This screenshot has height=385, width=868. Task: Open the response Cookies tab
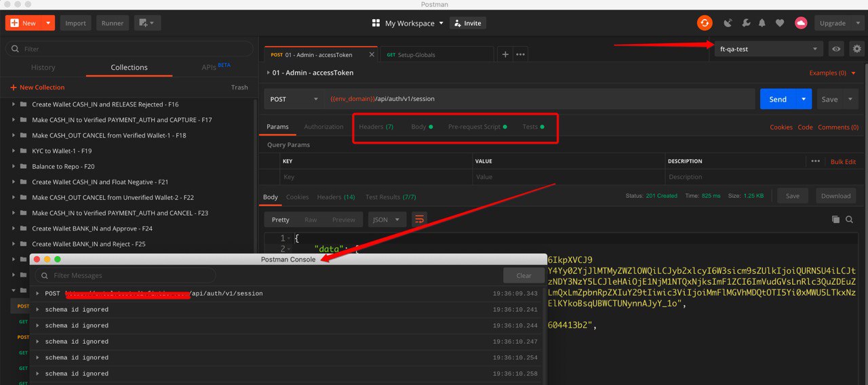297,197
